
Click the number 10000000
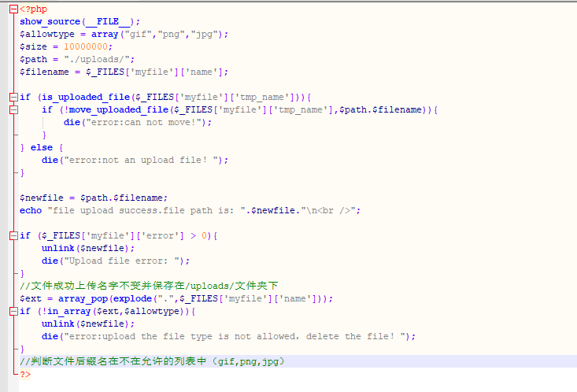click(x=86, y=46)
